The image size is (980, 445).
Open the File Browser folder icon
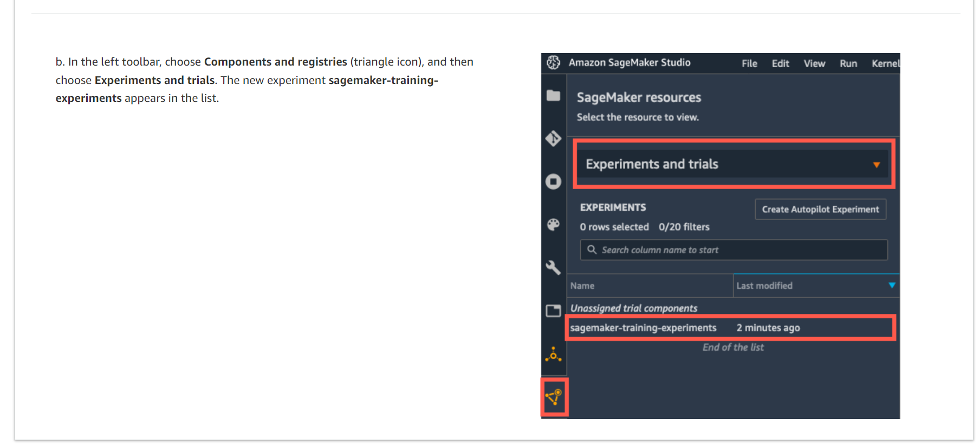[553, 95]
